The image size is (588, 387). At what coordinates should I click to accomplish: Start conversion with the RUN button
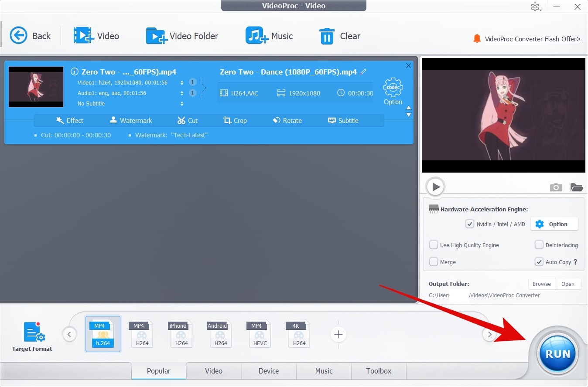pyautogui.click(x=558, y=353)
